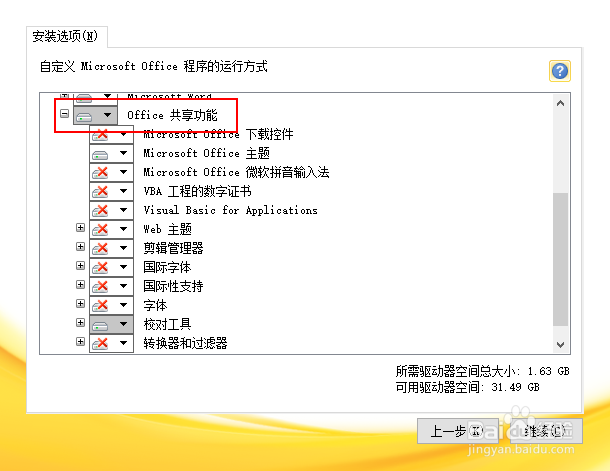Open install dropdown arrow for Microsoft Office 下载控件
Viewport: 610px width, 471px height.
[124, 135]
